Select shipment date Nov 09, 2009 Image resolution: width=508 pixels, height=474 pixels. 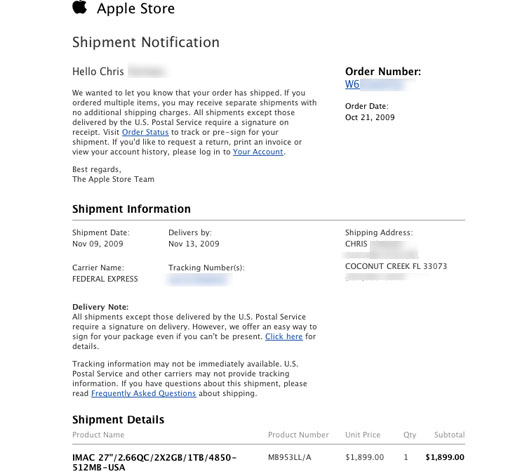[x=98, y=244]
